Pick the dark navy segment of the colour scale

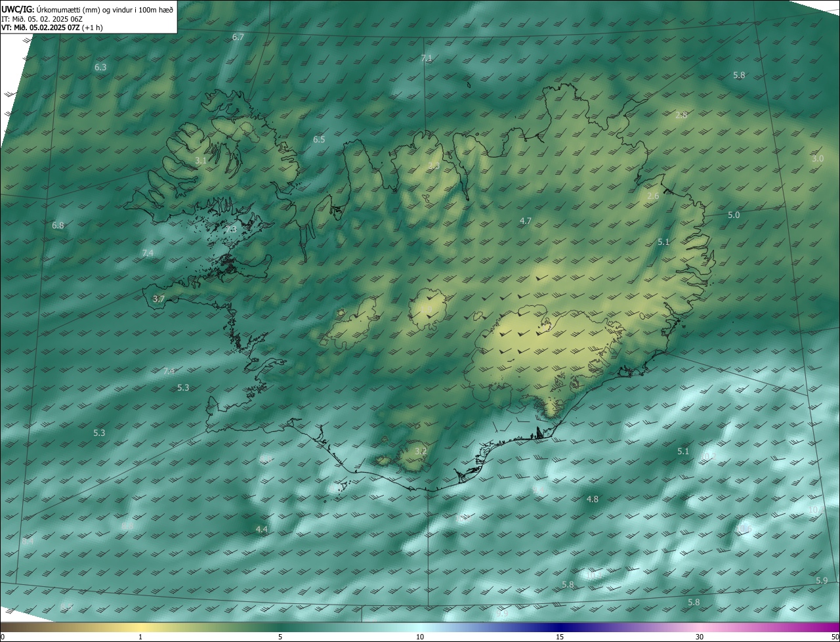(560, 627)
